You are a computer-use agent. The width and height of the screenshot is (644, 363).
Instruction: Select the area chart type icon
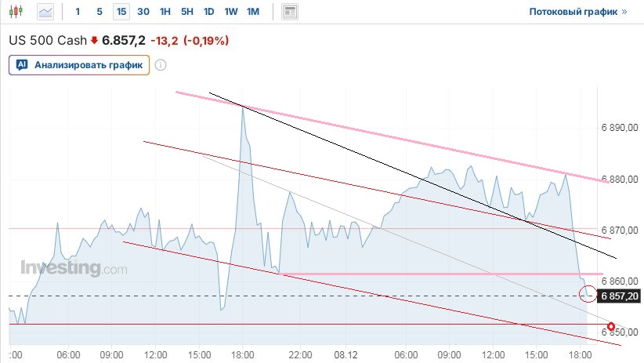click(46, 12)
